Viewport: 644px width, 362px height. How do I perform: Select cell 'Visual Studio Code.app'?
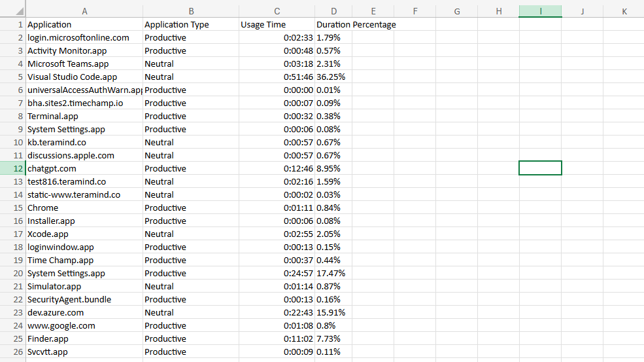pyautogui.click(x=84, y=77)
